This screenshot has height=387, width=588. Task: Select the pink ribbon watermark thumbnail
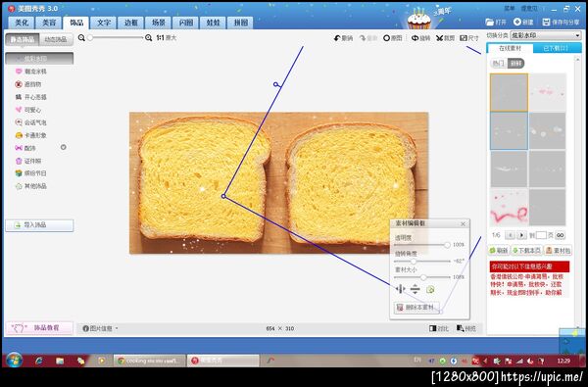(x=509, y=208)
